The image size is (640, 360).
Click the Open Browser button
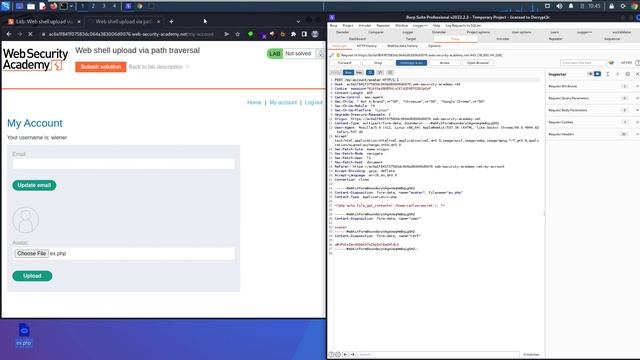pos(478,63)
